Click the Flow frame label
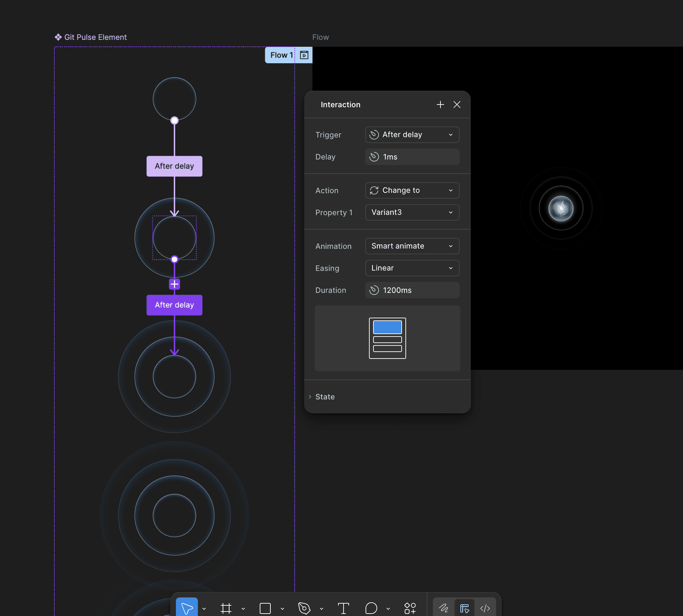683x616 pixels. (x=321, y=37)
